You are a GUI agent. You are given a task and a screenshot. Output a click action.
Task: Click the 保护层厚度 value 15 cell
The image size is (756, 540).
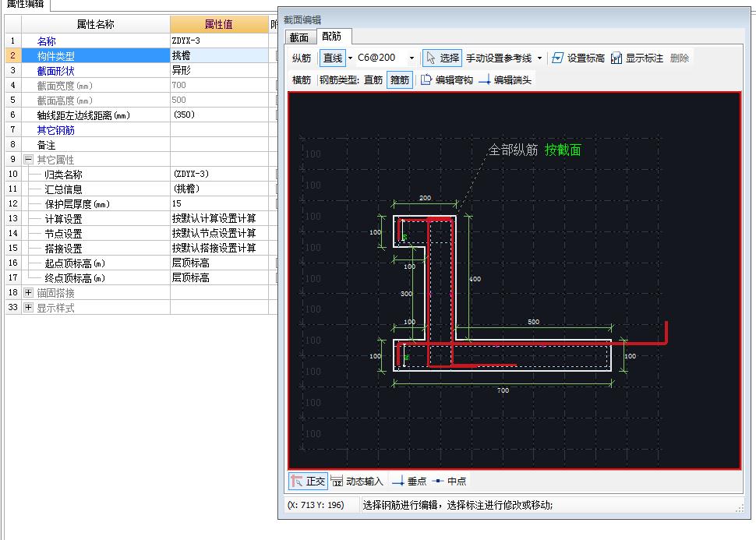[219, 203]
